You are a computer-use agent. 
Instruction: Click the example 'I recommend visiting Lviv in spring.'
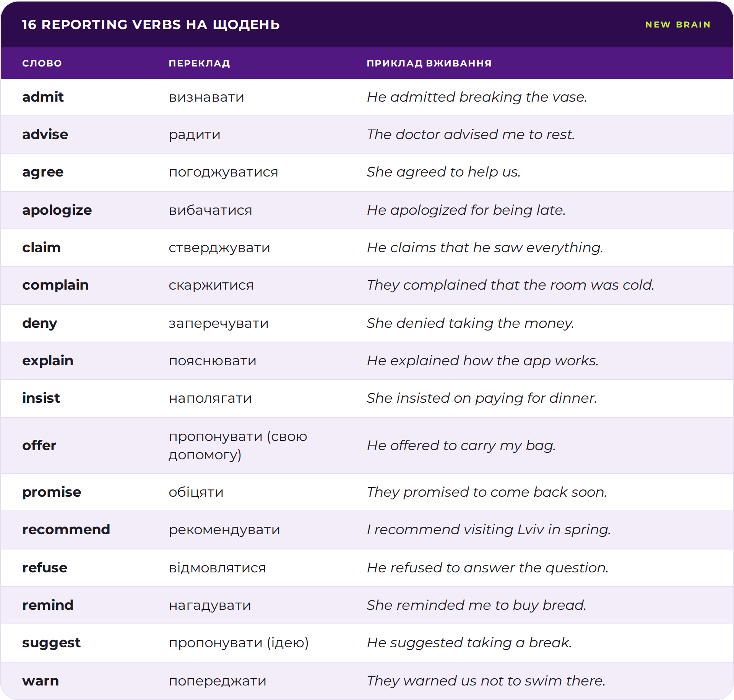click(x=489, y=530)
